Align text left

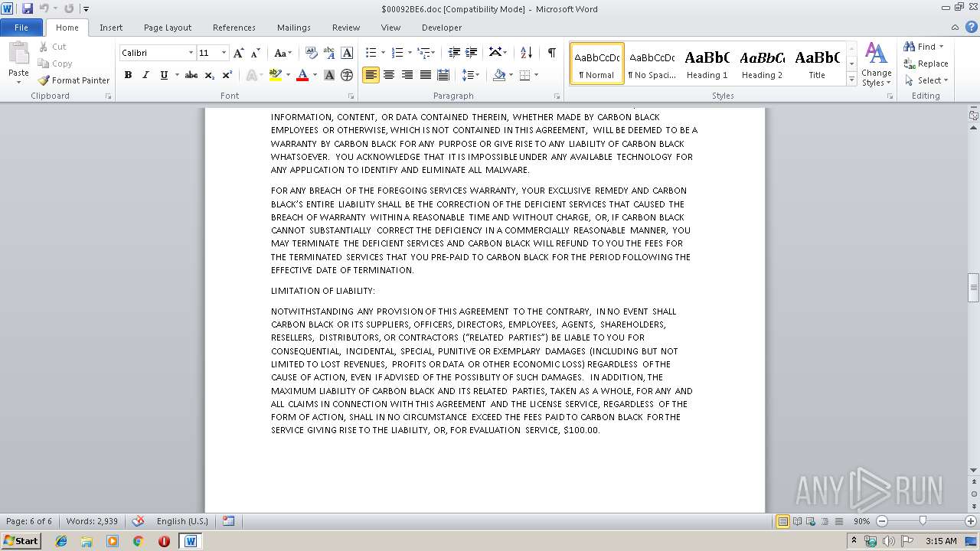coord(371,75)
